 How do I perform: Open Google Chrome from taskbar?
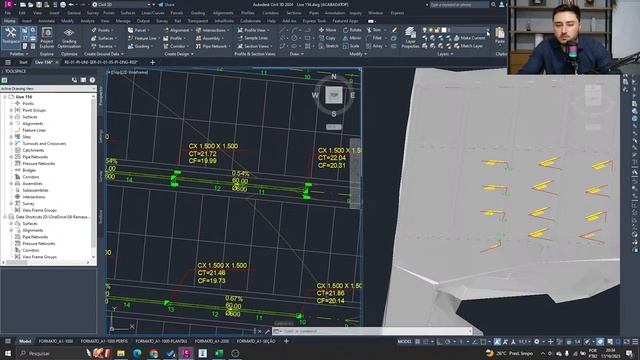point(153,353)
